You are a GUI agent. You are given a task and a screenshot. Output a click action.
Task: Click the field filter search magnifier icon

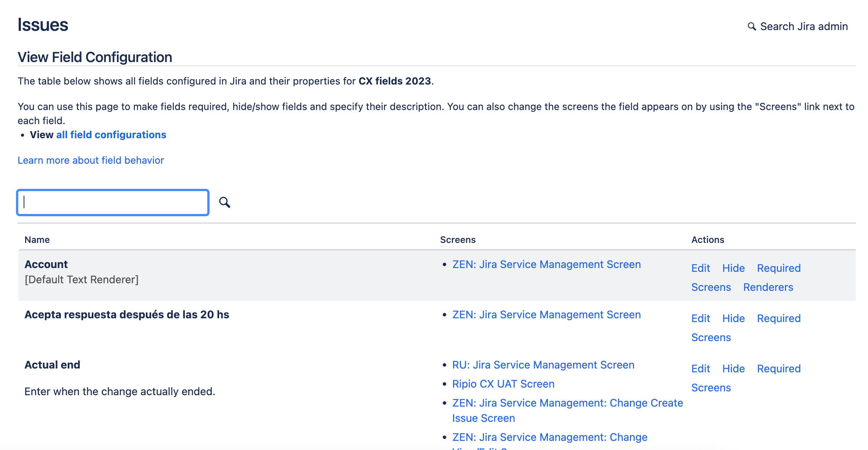(x=224, y=202)
